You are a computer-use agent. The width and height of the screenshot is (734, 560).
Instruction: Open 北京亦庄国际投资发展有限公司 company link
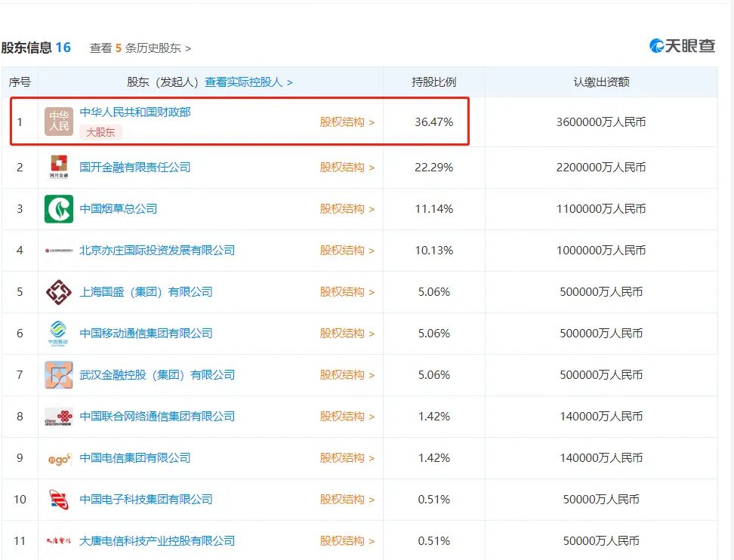tap(157, 251)
